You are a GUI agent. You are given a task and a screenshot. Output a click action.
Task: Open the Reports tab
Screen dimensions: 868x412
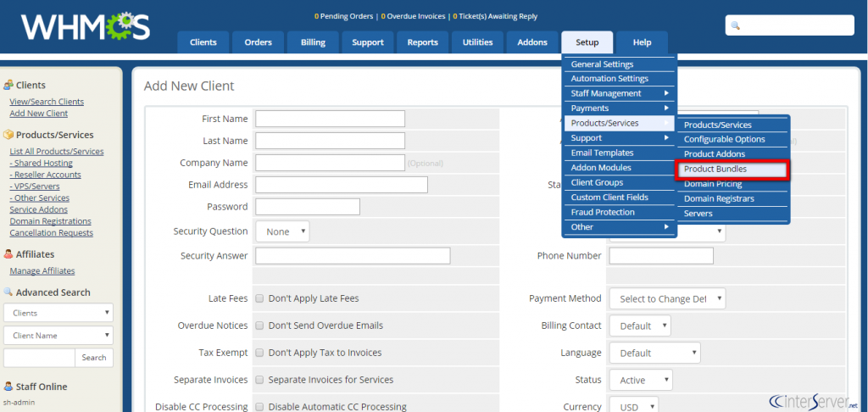(422, 42)
